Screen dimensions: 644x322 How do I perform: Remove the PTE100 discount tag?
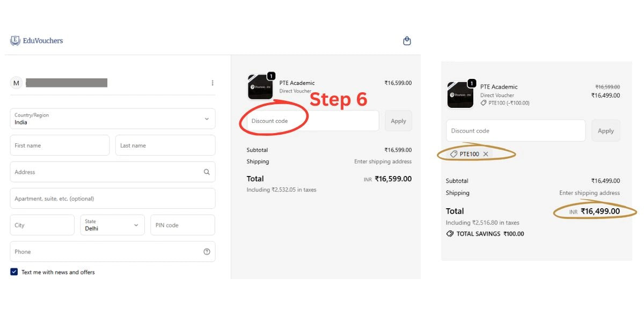(x=486, y=154)
